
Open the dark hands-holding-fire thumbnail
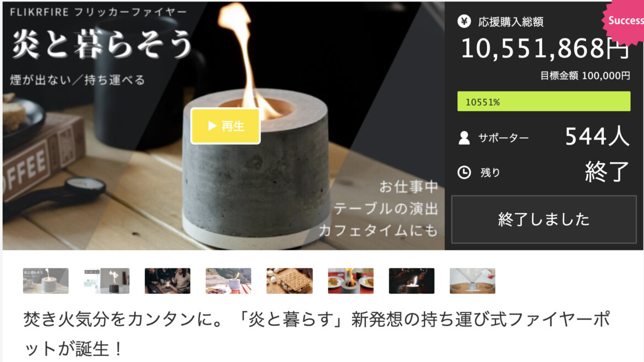(412, 281)
